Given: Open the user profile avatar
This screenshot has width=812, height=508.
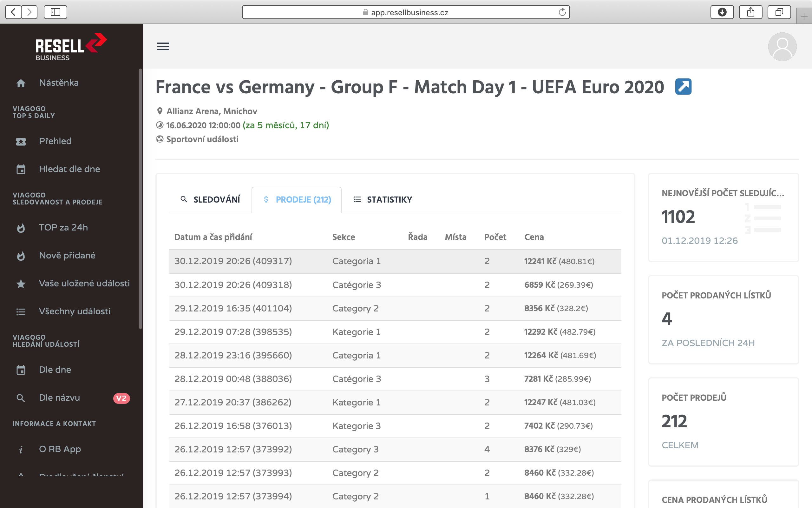Looking at the screenshot, I should click(x=782, y=46).
